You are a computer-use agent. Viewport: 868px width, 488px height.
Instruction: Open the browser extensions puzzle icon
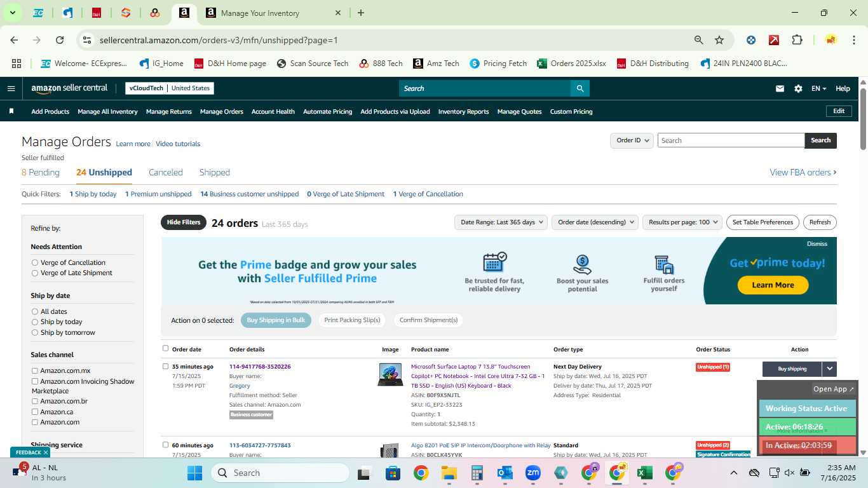click(797, 40)
